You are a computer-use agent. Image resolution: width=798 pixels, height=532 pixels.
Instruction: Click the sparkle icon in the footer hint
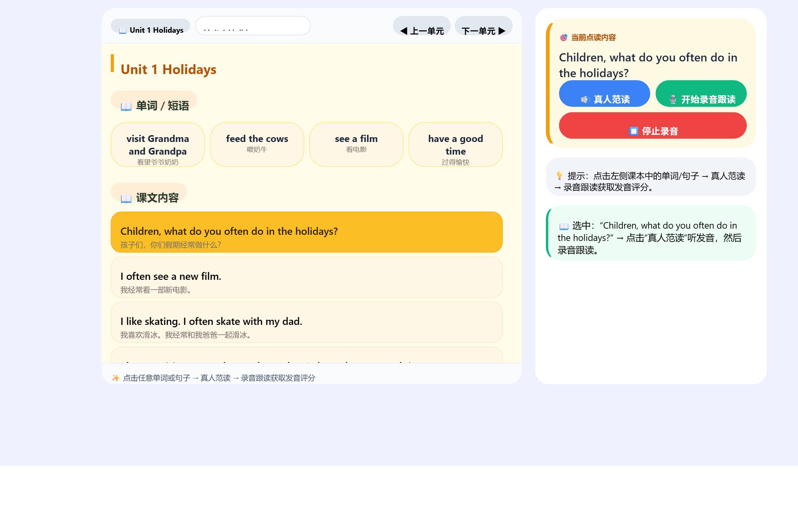pyautogui.click(x=116, y=378)
